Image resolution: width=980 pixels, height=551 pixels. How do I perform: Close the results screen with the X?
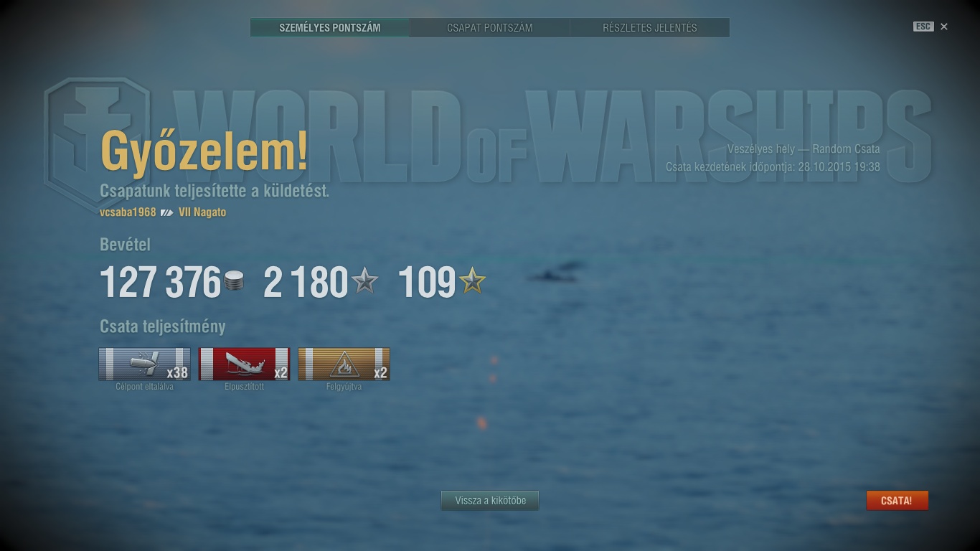944,27
